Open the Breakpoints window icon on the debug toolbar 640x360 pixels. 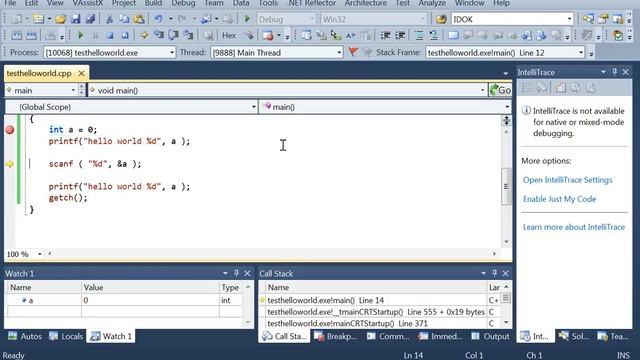[x=268, y=36]
